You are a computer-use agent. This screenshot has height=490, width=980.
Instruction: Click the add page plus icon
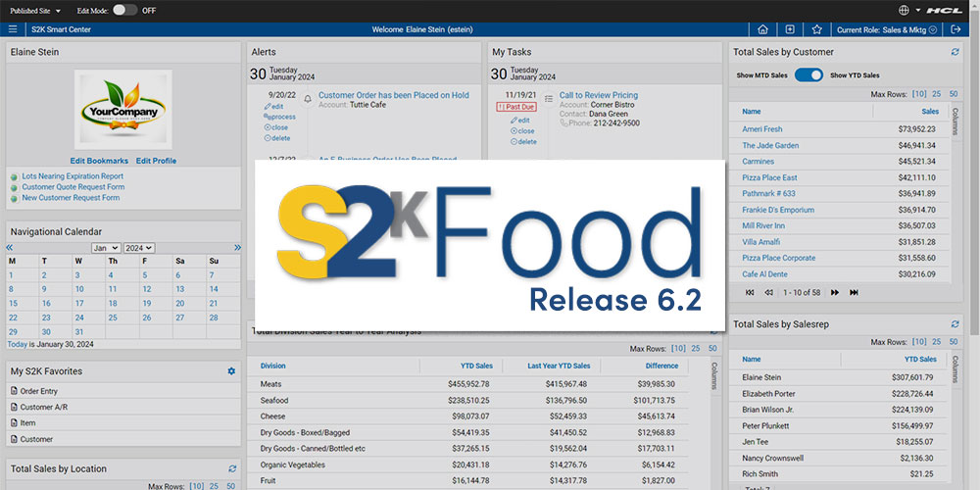790,29
